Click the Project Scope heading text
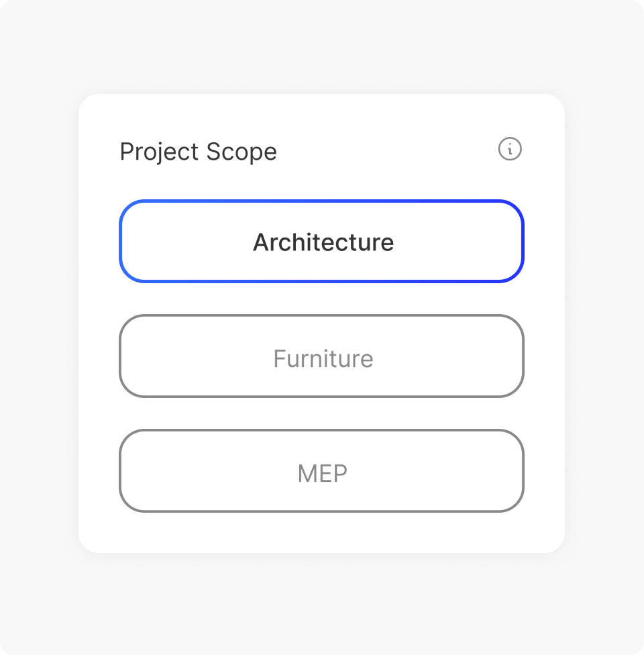The height and width of the screenshot is (655, 644). coord(198,151)
